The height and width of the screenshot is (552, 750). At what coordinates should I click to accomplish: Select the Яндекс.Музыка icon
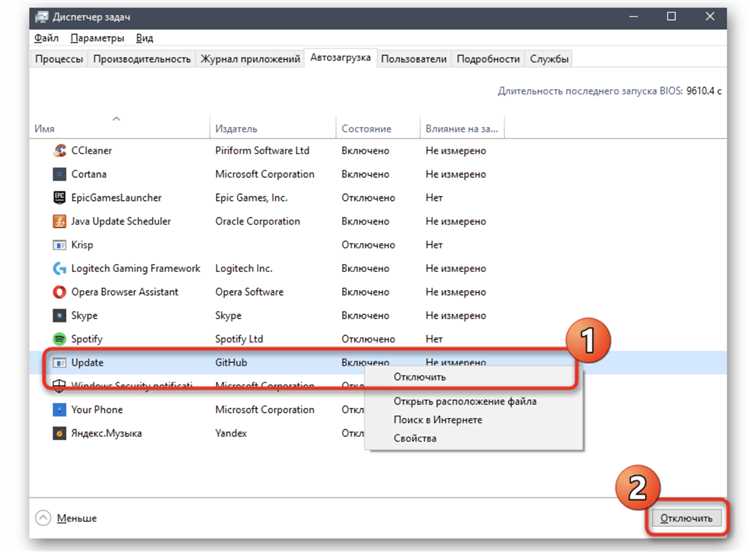point(59,433)
